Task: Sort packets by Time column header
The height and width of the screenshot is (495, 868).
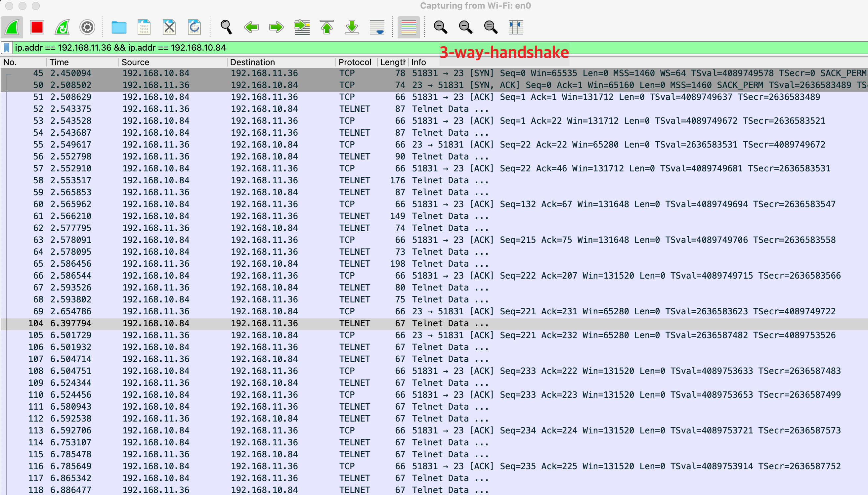Action: (59, 62)
